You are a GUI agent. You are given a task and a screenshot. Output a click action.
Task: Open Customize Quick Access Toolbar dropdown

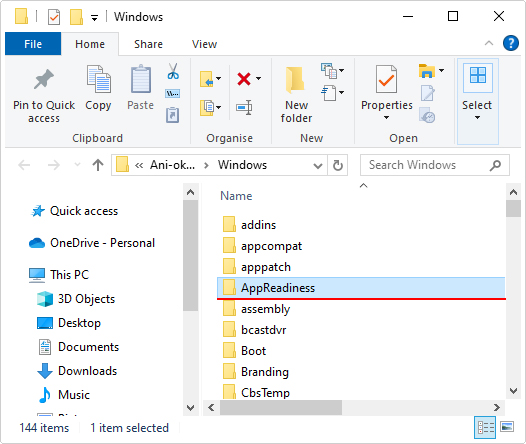pyautogui.click(x=95, y=17)
